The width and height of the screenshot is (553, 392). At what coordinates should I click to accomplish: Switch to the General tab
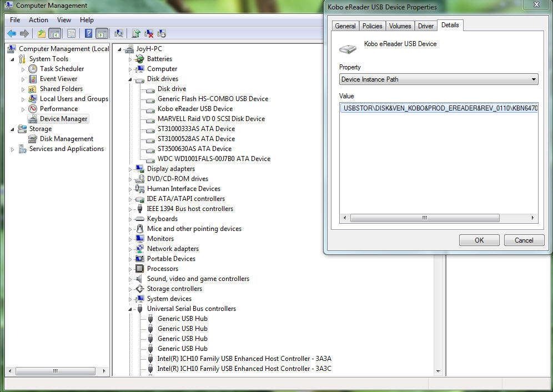[x=345, y=26]
